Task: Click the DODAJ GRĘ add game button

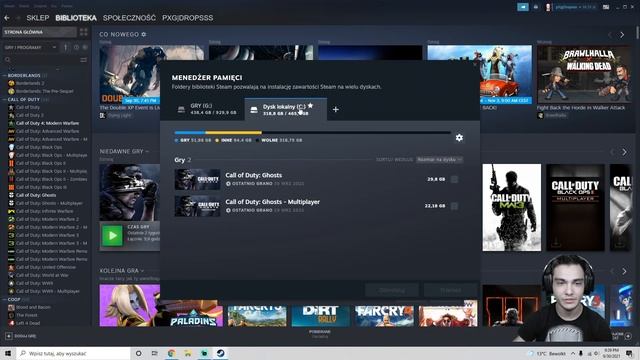Action: [20, 336]
